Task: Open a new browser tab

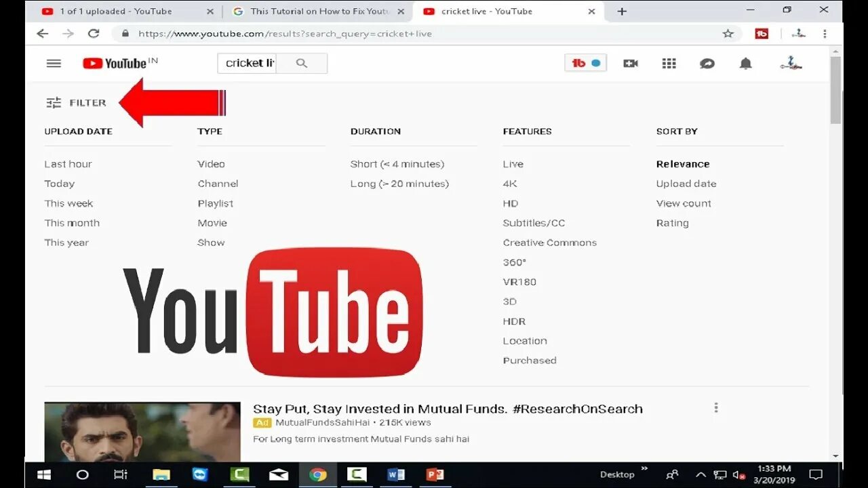Action: point(622,11)
